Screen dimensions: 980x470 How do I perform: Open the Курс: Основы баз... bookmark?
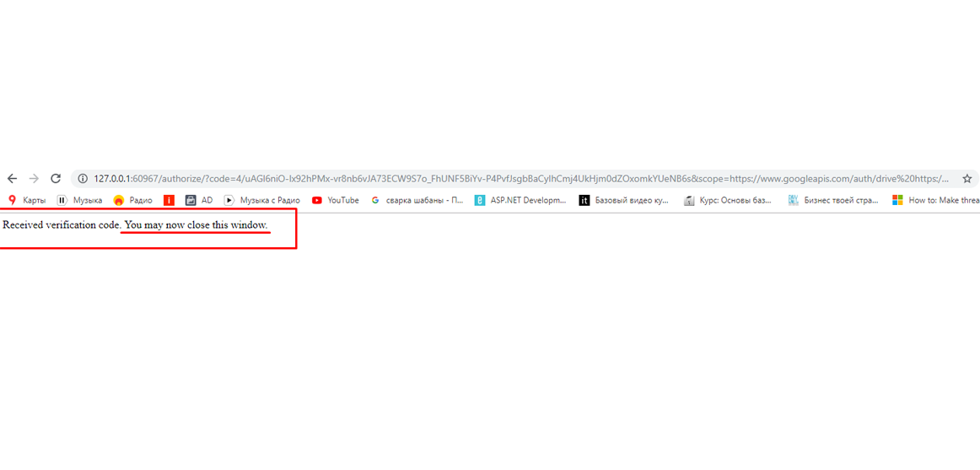(x=728, y=201)
